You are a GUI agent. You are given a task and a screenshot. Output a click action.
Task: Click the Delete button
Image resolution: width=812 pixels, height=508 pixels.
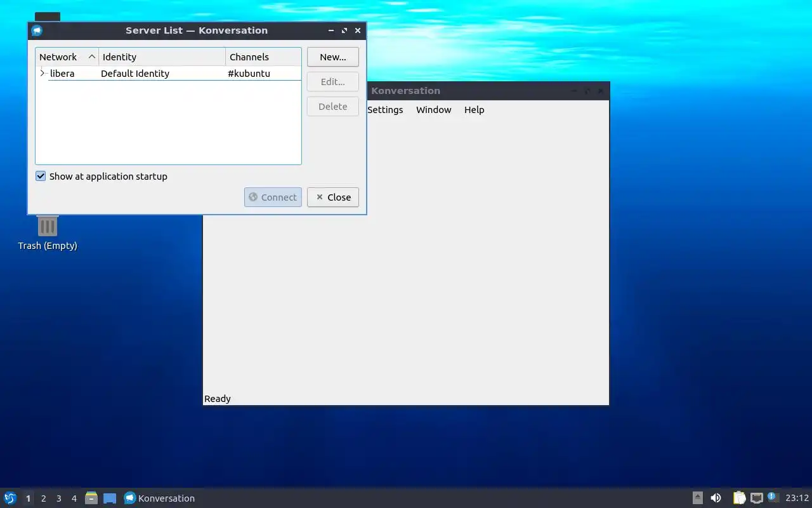[333, 106]
